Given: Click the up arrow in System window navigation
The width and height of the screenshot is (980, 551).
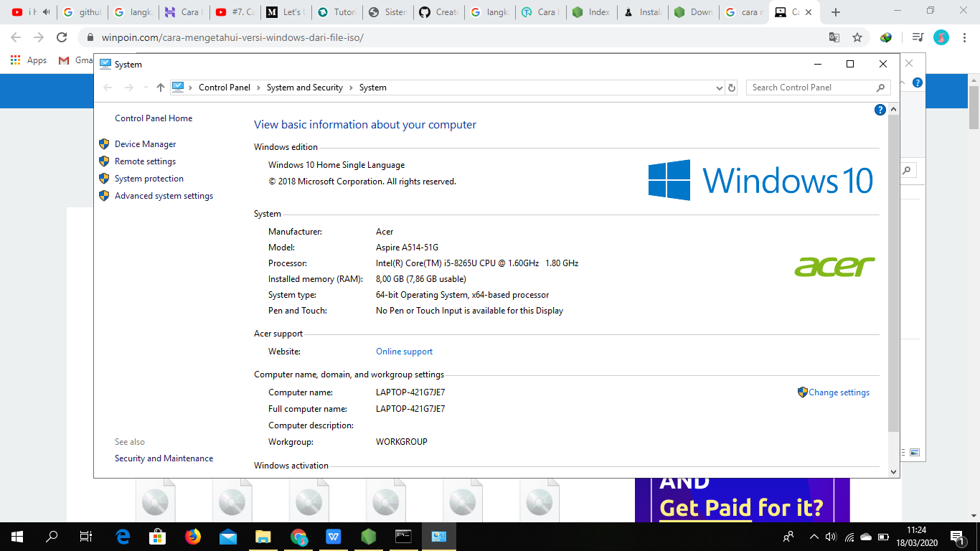Looking at the screenshot, I should [x=161, y=88].
